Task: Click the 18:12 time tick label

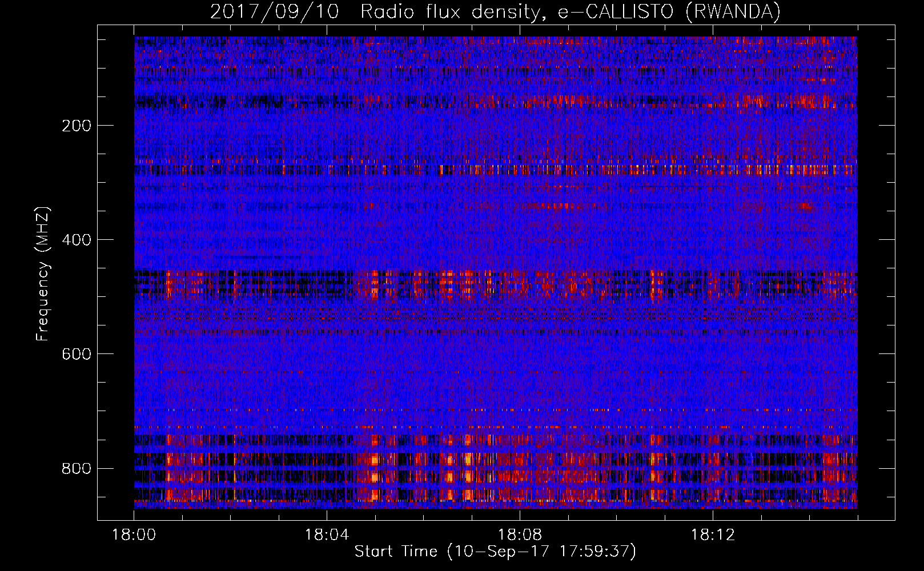Action: click(713, 535)
